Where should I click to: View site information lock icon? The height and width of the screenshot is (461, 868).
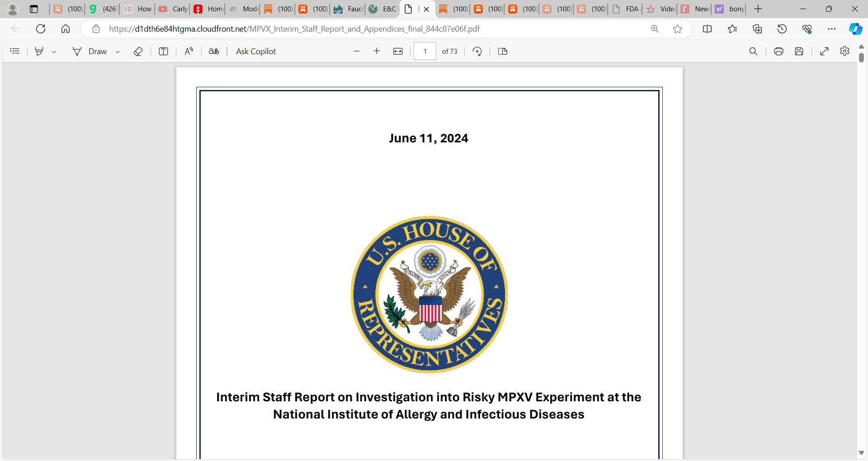click(96, 29)
